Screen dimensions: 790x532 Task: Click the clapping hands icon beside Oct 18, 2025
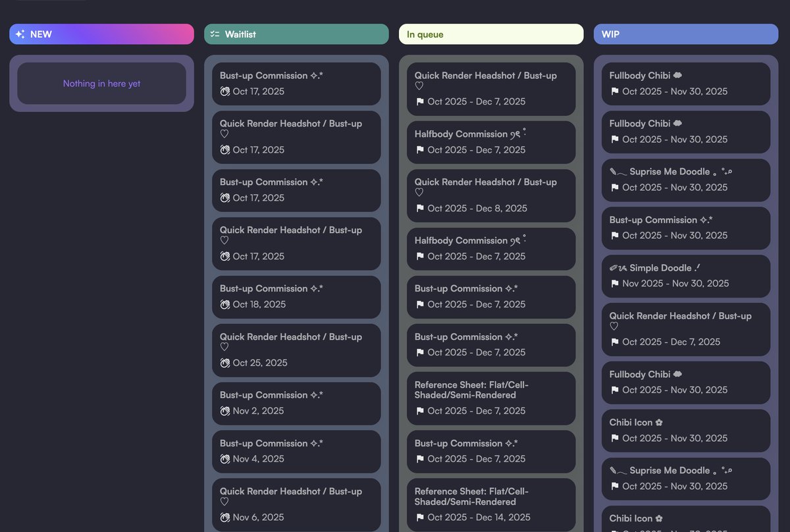224,304
